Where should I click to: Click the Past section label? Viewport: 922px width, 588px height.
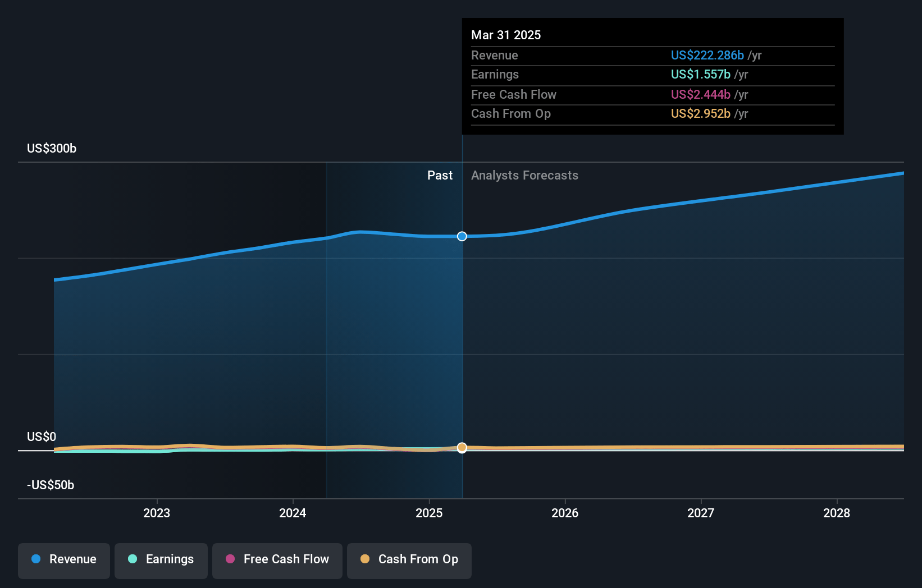440,175
